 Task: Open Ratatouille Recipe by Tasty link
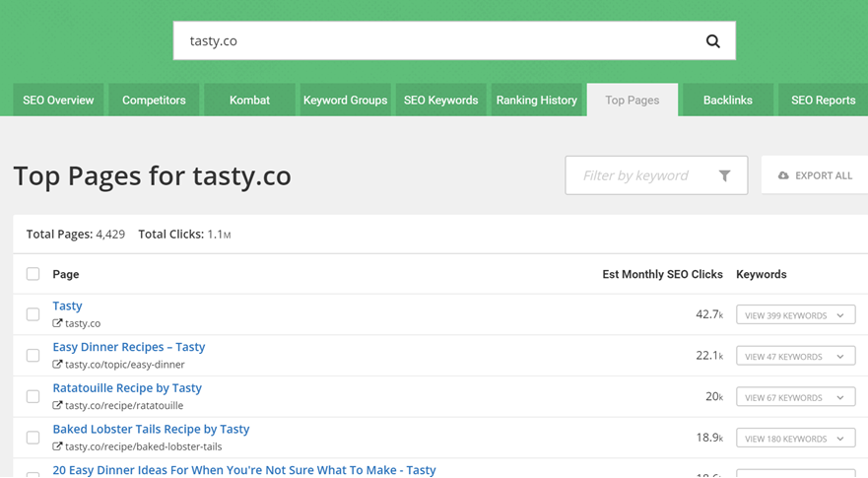[x=127, y=387]
